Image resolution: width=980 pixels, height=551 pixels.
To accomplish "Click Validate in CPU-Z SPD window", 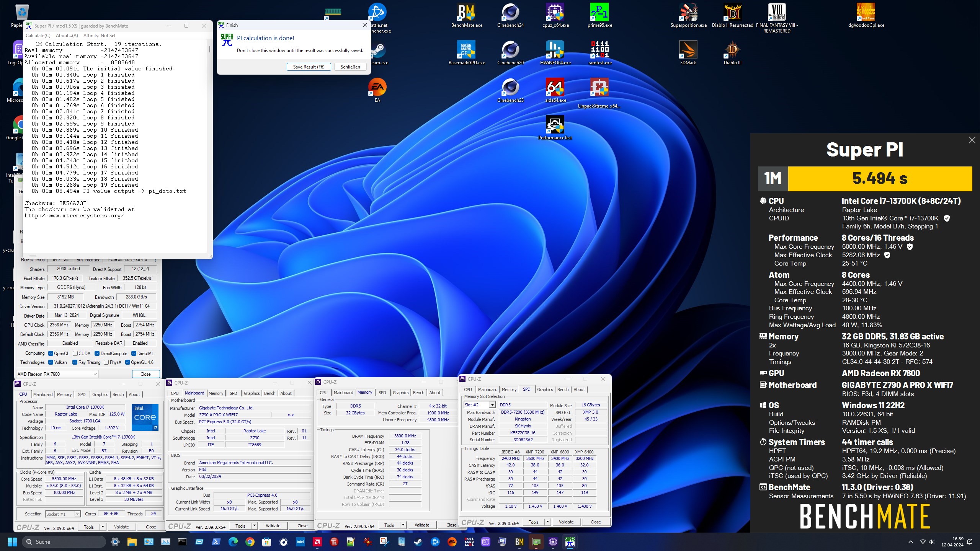I will coord(566,522).
